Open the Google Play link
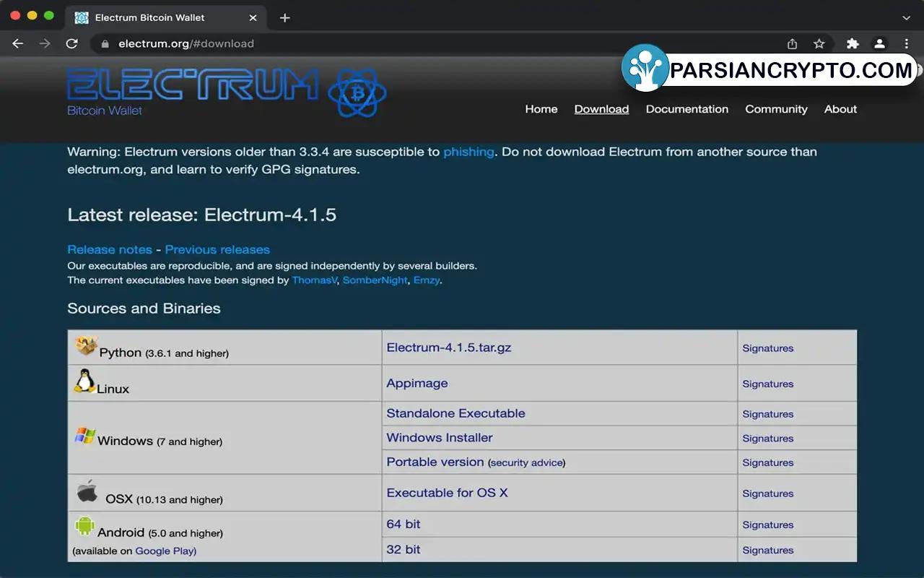The height and width of the screenshot is (578, 924). [165, 551]
